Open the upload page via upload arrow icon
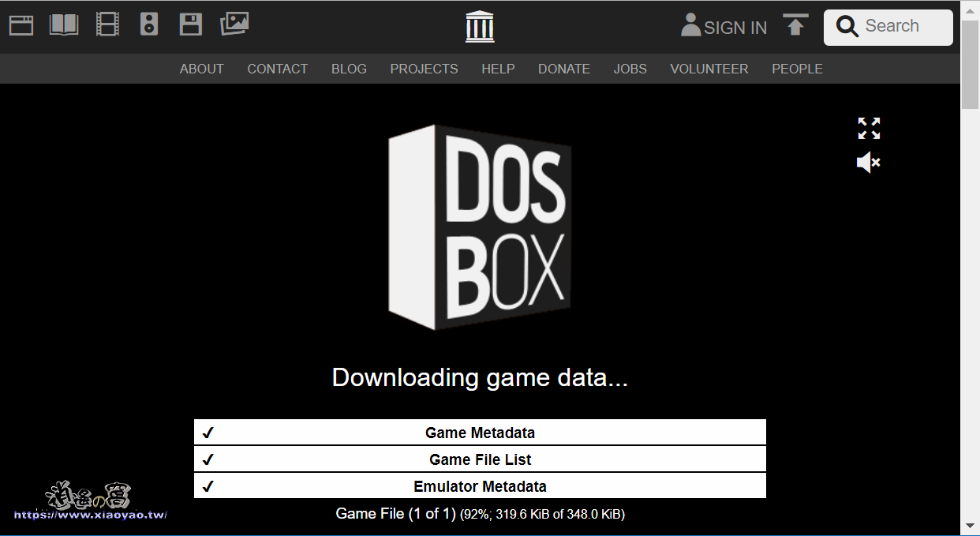This screenshot has height=536, width=980. (795, 25)
